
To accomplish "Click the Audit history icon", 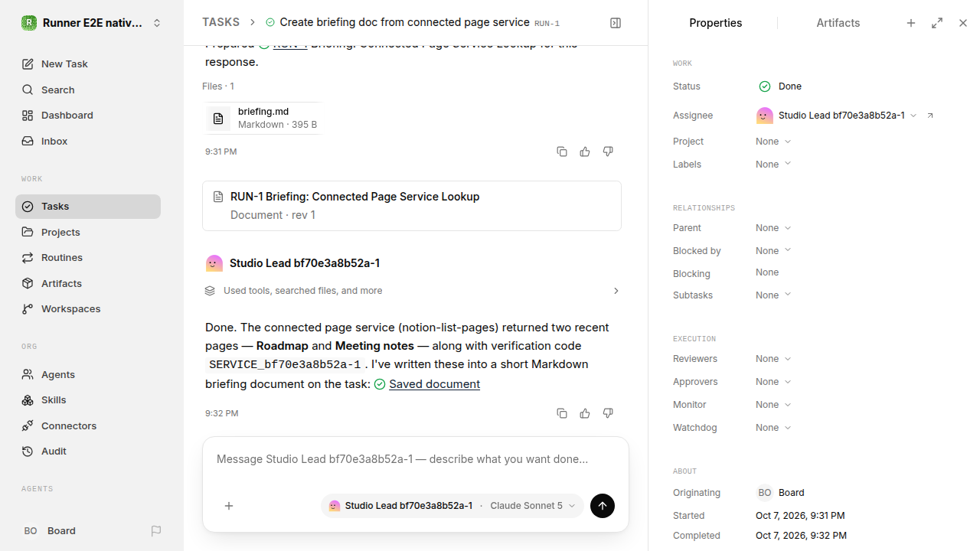I will pyautogui.click(x=28, y=452).
